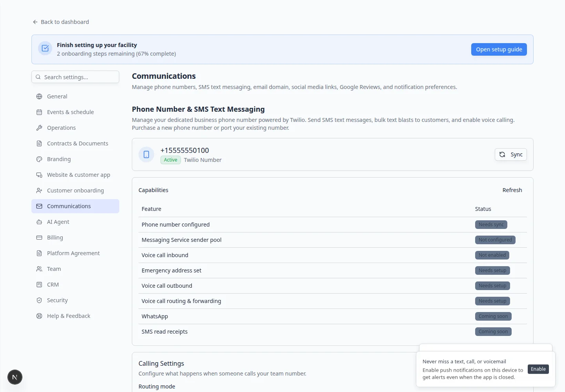Click the Active status badge

pyautogui.click(x=171, y=160)
